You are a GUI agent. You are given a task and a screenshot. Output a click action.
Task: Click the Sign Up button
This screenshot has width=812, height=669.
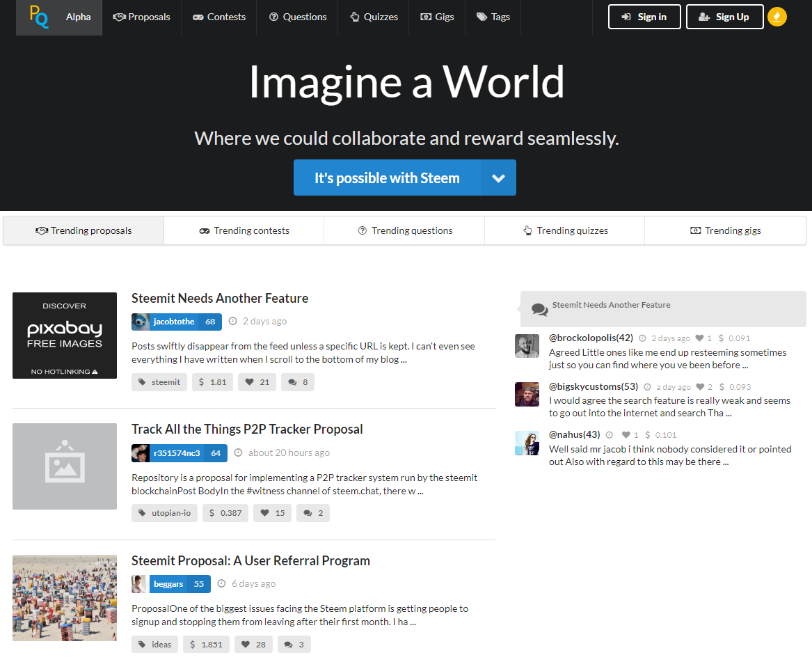click(x=724, y=17)
